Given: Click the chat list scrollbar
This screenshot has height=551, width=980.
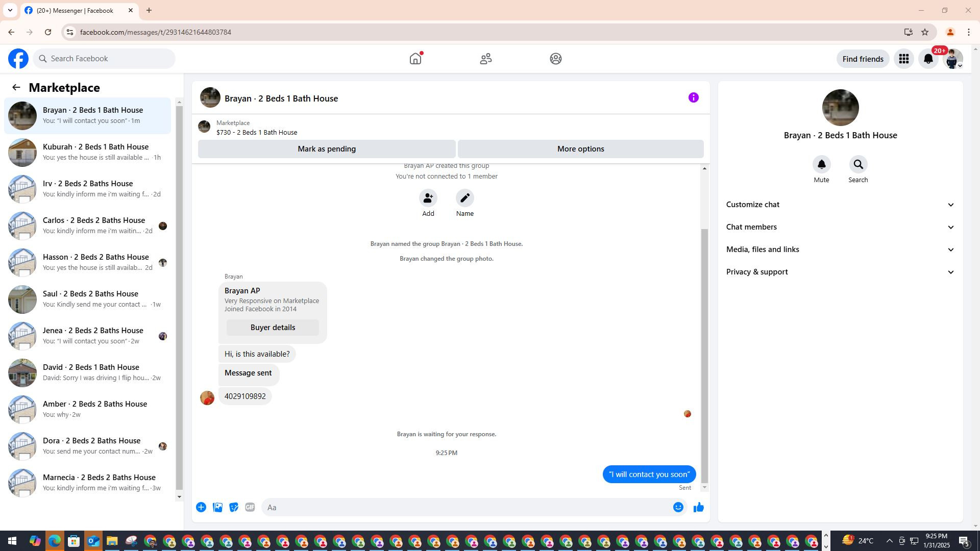Looking at the screenshot, I should pyautogui.click(x=179, y=298).
